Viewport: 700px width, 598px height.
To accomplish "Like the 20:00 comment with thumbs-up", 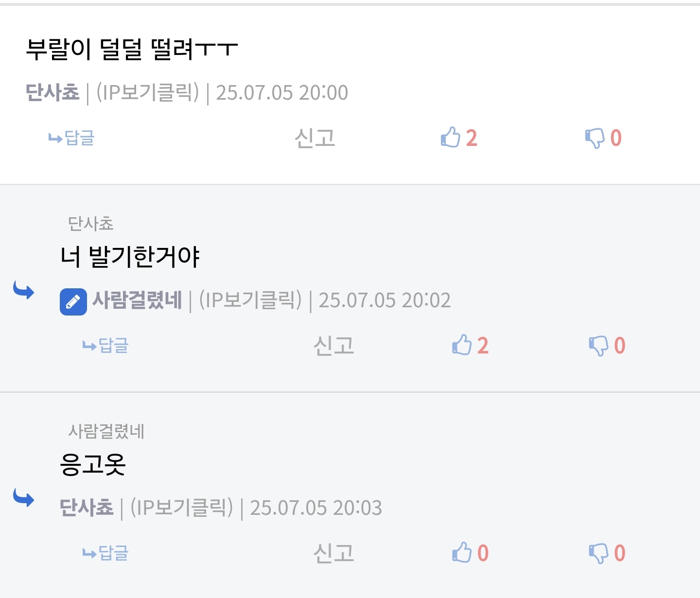I will (x=459, y=138).
